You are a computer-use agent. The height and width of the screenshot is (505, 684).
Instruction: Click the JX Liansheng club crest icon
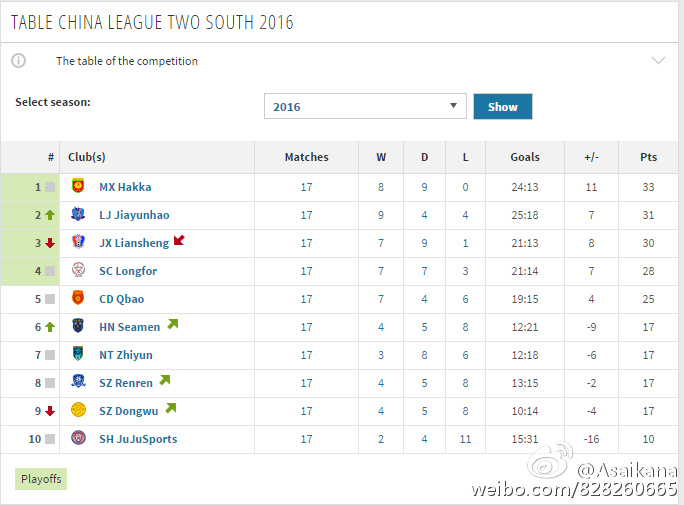coord(78,242)
